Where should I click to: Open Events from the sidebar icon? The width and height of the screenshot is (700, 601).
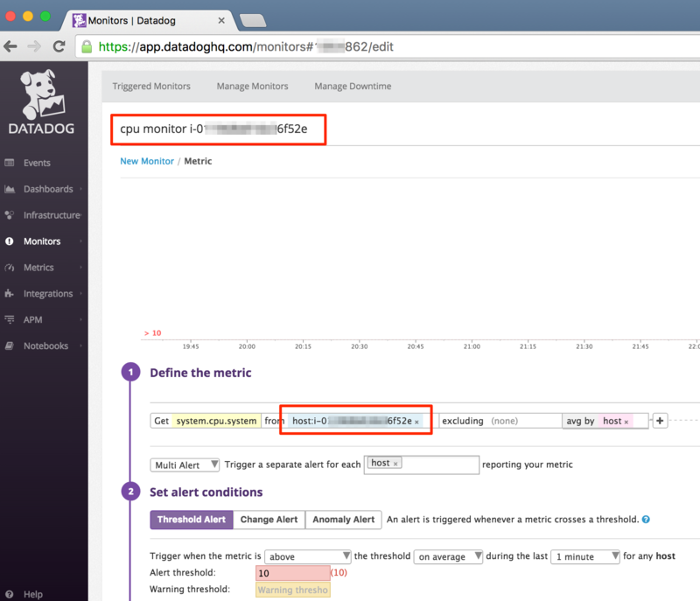(10, 163)
